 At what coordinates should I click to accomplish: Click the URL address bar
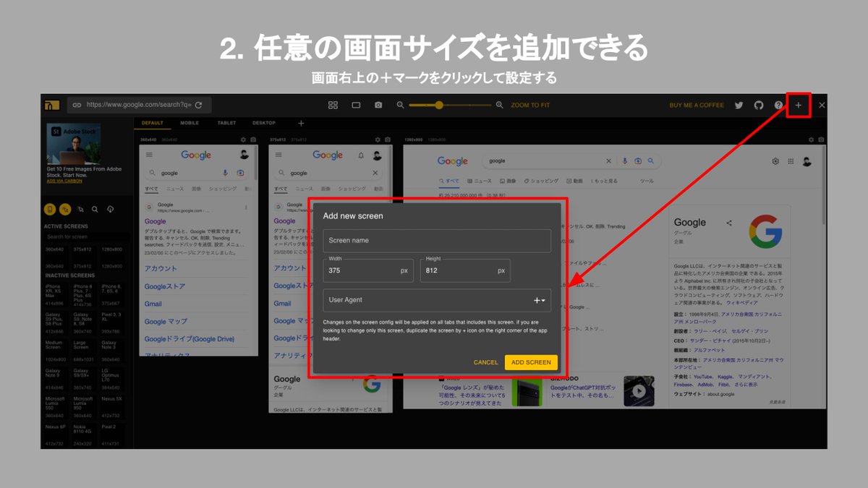point(140,105)
